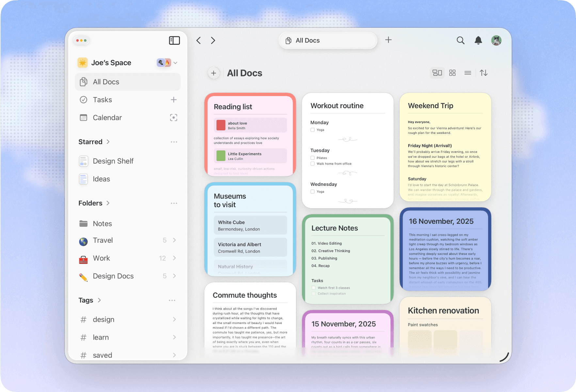Click first Paint swatch in Kitchen renovation
The width and height of the screenshot is (576, 392).
(420, 342)
